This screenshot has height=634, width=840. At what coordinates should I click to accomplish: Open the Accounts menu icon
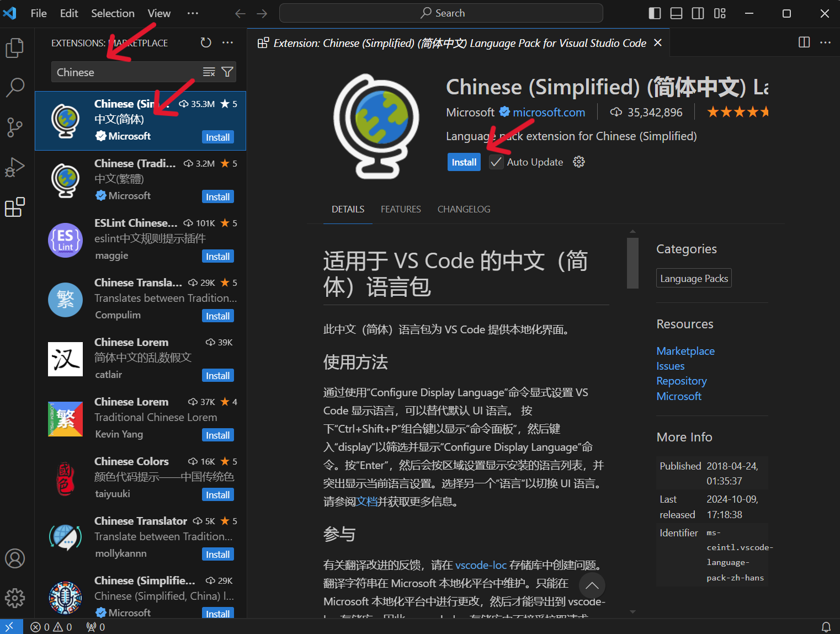pyautogui.click(x=15, y=558)
